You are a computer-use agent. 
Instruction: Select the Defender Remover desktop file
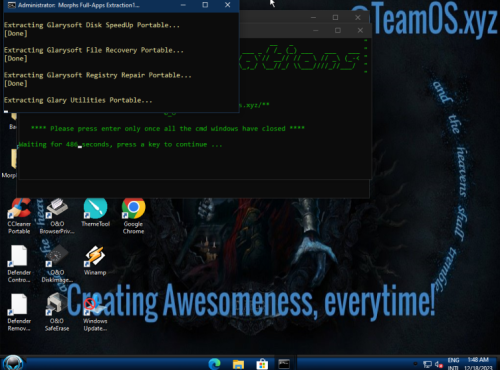(x=19, y=313)
